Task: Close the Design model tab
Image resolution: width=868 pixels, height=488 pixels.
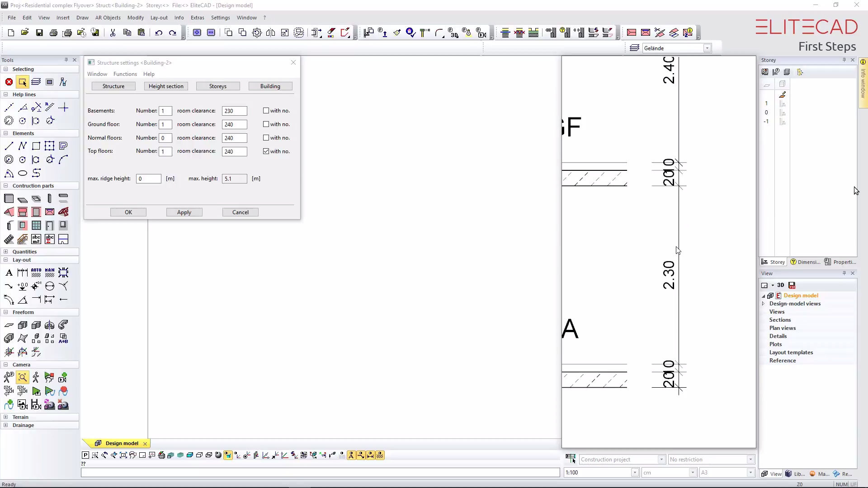Action: (x=145, y=444)
